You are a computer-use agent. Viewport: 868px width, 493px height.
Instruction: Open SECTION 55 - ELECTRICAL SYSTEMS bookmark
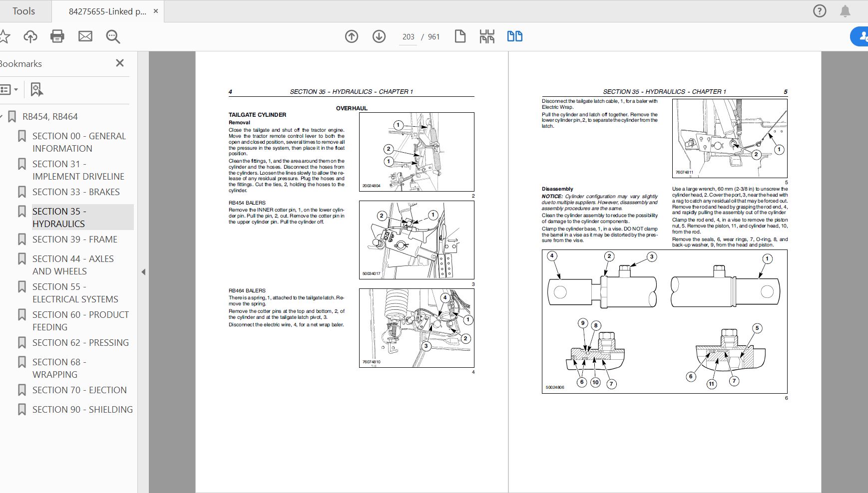[x=75, y=293]
